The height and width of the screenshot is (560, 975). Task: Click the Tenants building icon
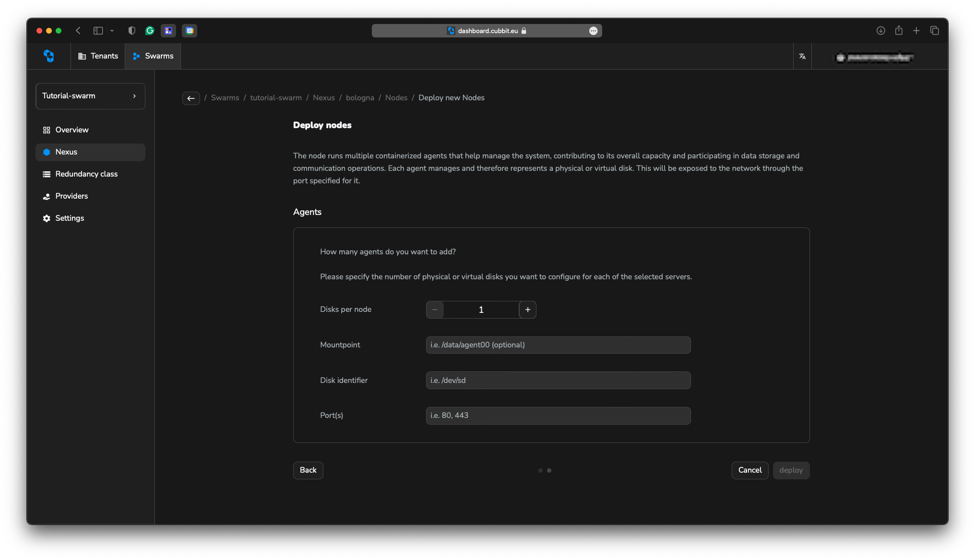(82, 56)
